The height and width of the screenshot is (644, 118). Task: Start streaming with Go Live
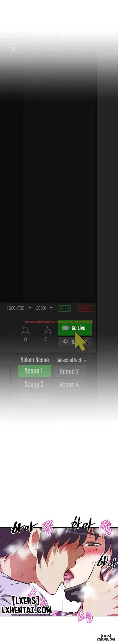[75, 328]
